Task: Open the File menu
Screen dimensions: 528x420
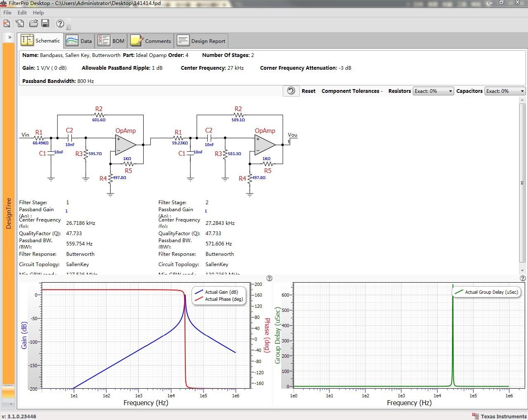Action: (7, 12)
